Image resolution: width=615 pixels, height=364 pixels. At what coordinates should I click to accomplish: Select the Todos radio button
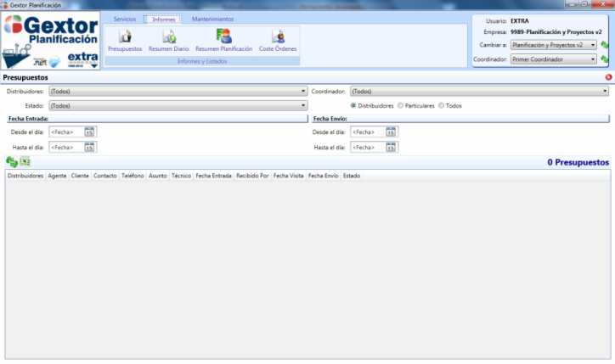click(x=441, y=106)
